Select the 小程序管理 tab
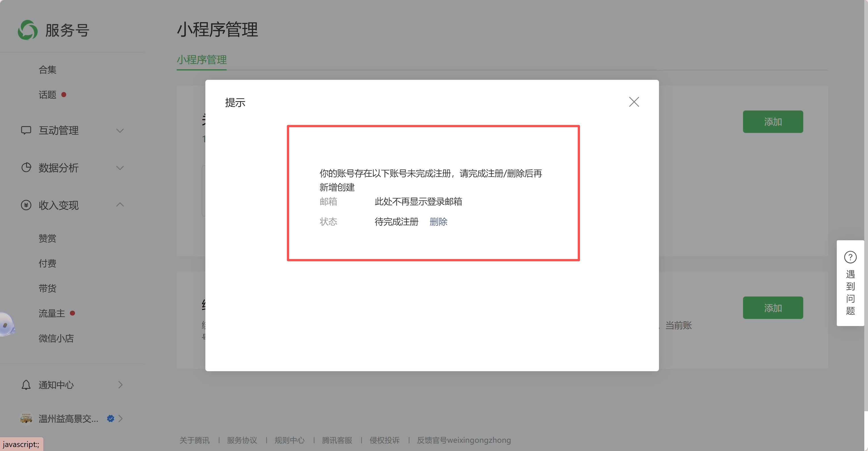This screenshot has width=868, height=451. [x=201, y=60]
